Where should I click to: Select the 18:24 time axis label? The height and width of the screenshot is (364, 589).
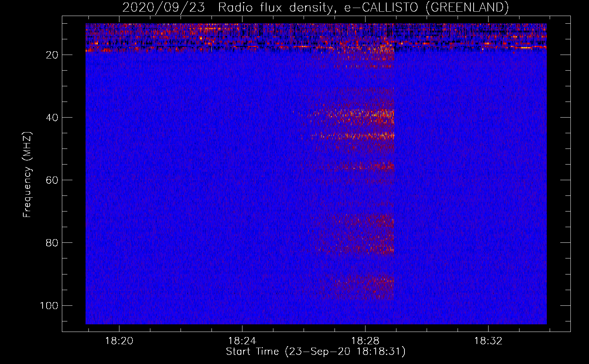tap(242, 341)
